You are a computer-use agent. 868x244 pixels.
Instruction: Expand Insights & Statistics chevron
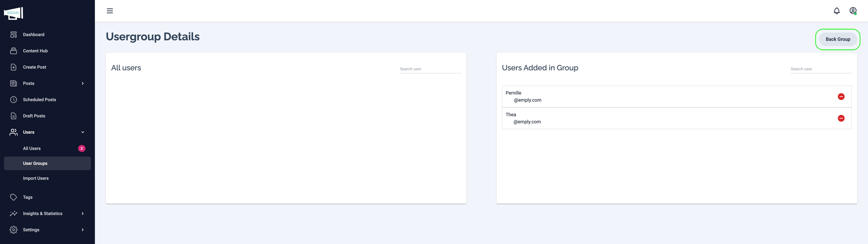tap(83, 214)
